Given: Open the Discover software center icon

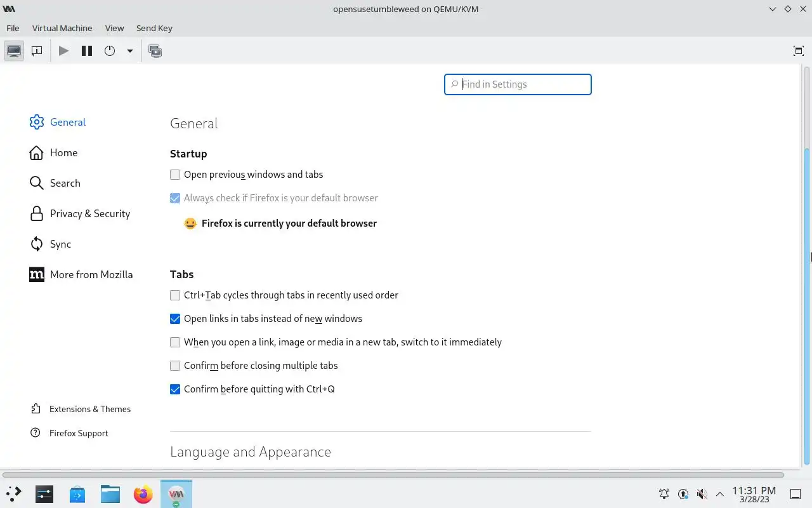Looking at the screenshot, I should click(x=77, y=494).
